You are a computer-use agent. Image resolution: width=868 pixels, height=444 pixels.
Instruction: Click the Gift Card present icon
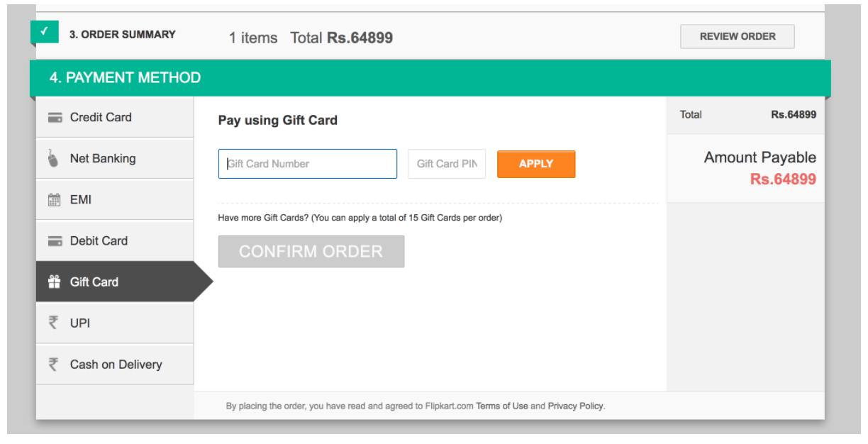point(54,282)
